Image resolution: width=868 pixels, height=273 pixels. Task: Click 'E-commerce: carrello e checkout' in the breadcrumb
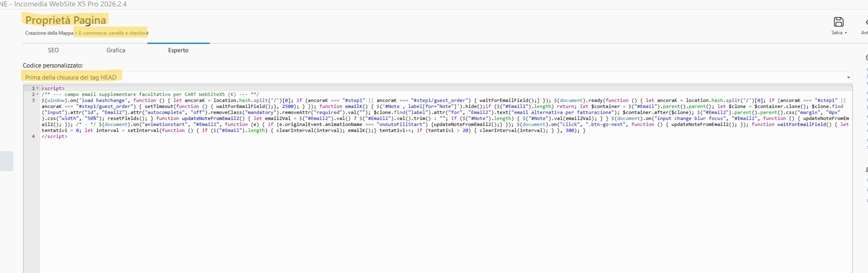click(113, 33)
